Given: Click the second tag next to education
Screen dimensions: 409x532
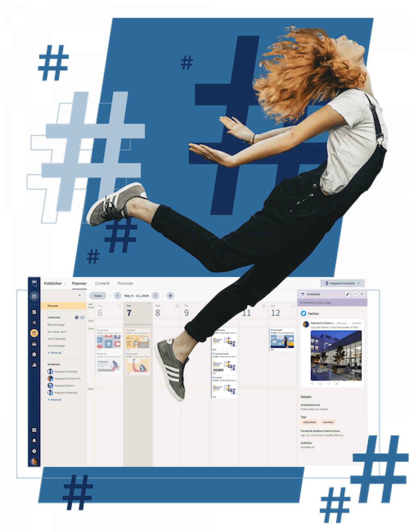Looking at the screenshot, I should (x=328, y=422).
